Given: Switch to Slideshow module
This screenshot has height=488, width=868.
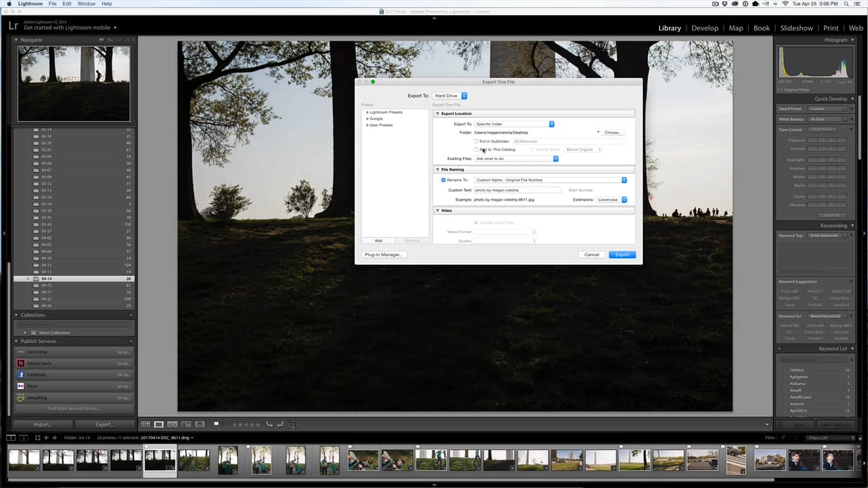Looking at the screenshot, I should click(x=796, y=28).
